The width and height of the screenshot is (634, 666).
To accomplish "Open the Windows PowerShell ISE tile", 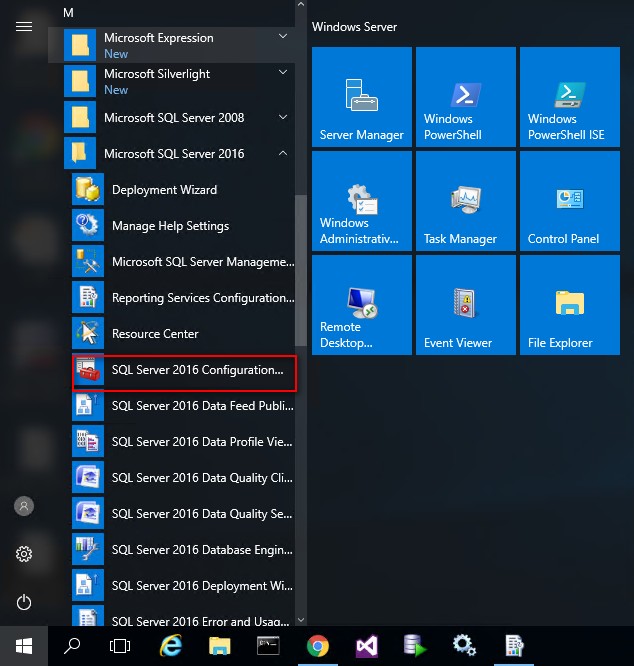I will coord(570,97).
